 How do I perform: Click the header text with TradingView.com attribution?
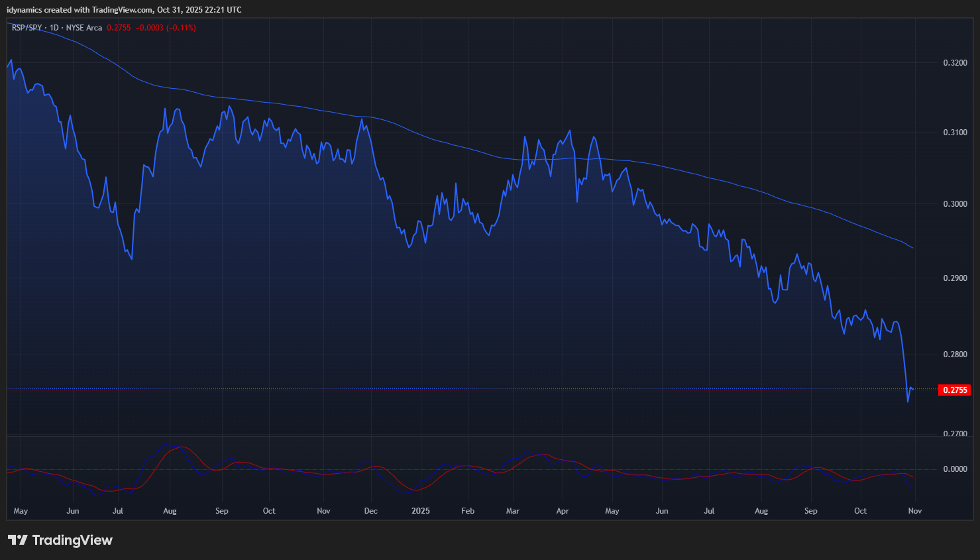(124, 10)
